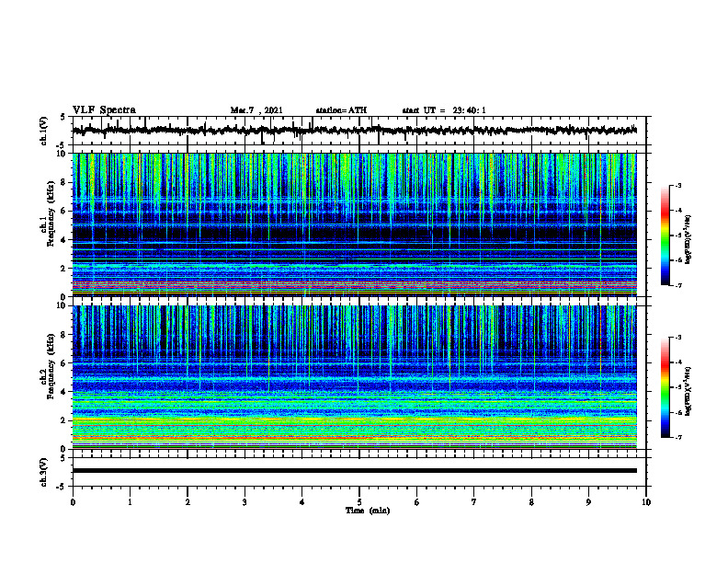728x563 pixels.
Task: Click time-axis tick label "2"
Action: [188, 502]
